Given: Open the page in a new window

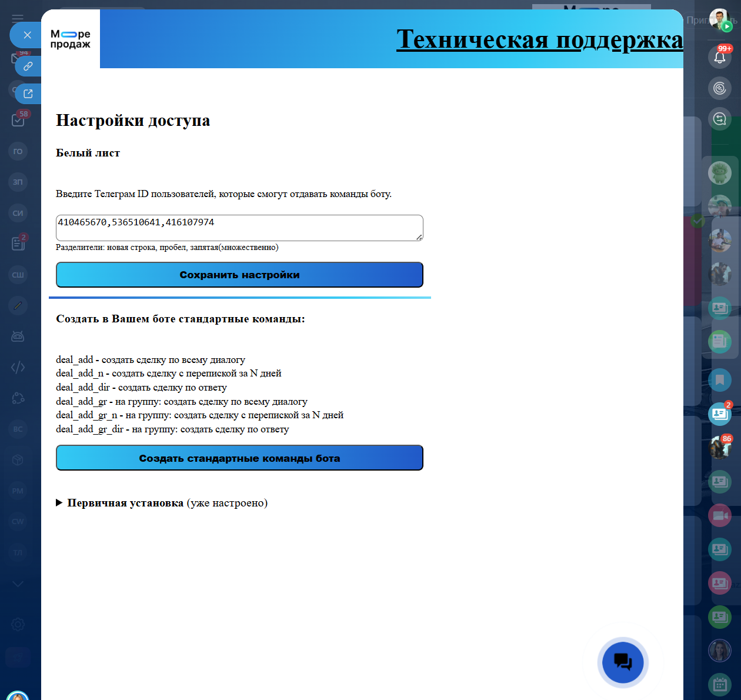Looking at the screenshot, I should 28,94.
